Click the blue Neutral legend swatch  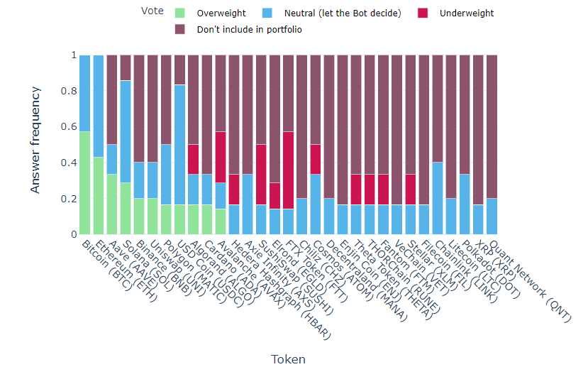pyautogui.click(x=267, y=13)
